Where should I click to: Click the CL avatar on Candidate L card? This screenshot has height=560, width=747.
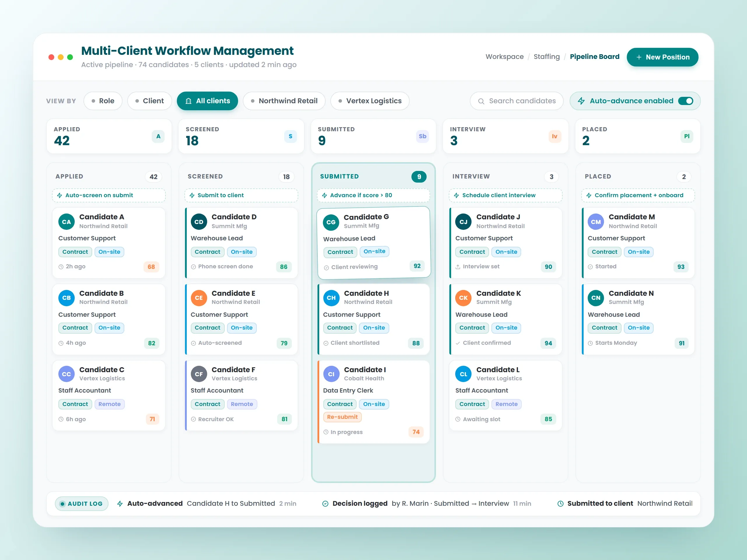(x=463, y=374)
